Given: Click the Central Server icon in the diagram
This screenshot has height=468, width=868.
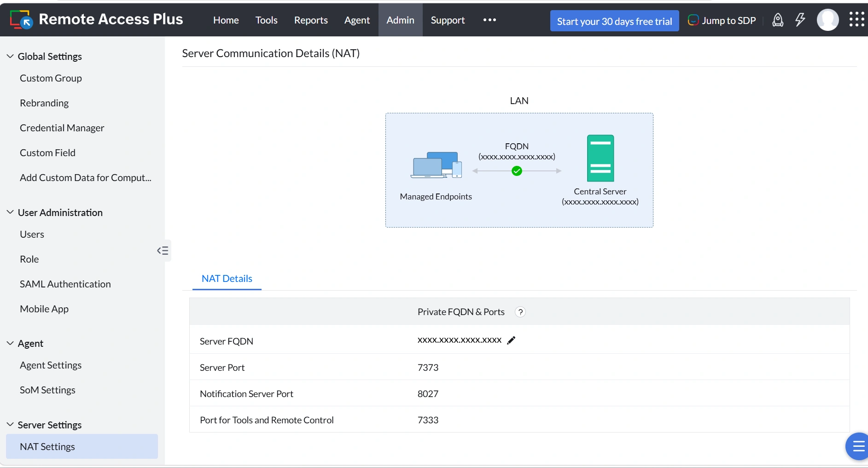Looking at the screenshot, I should [600, 158].
